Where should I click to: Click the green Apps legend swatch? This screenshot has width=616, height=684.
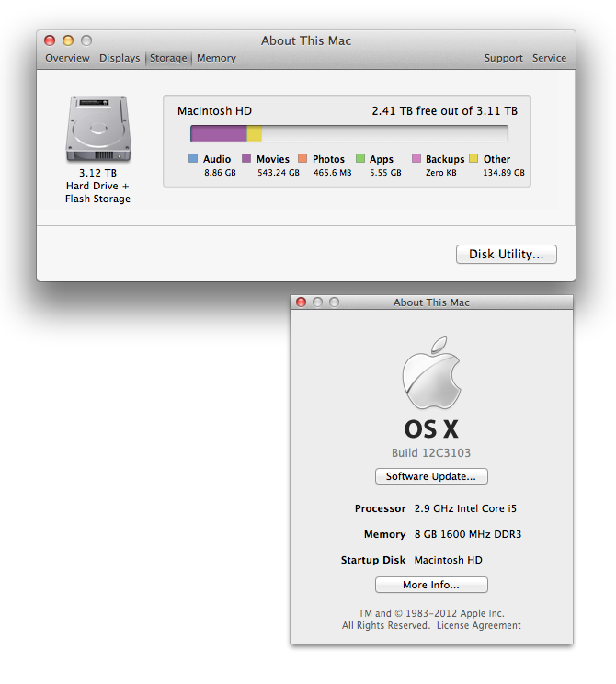tap(359, 158)
